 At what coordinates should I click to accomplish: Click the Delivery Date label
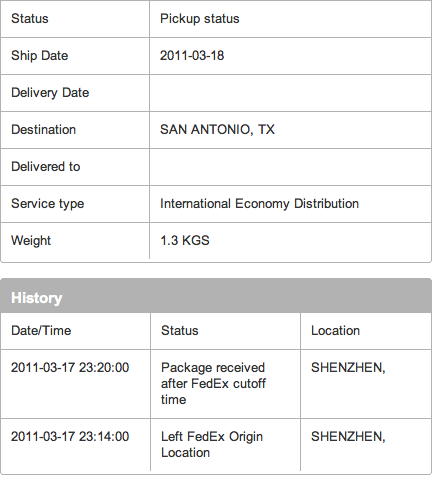[x=50, y=93]
